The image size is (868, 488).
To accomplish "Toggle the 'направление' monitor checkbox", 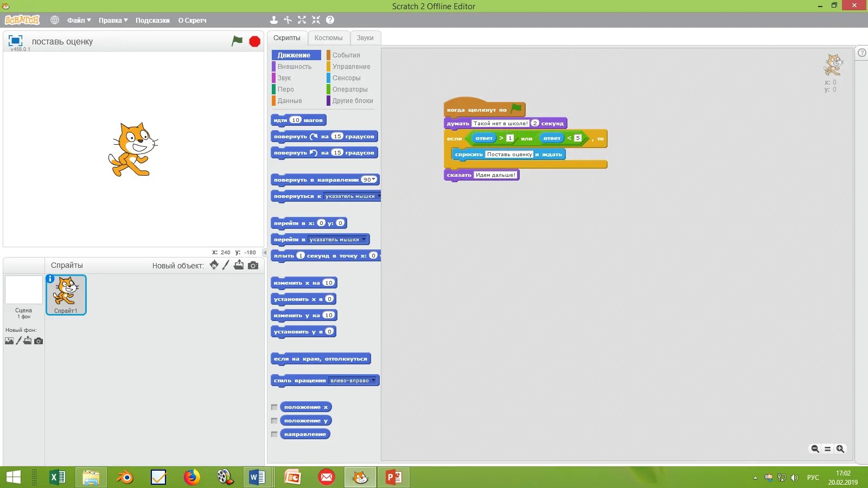I will click(274, 434).
